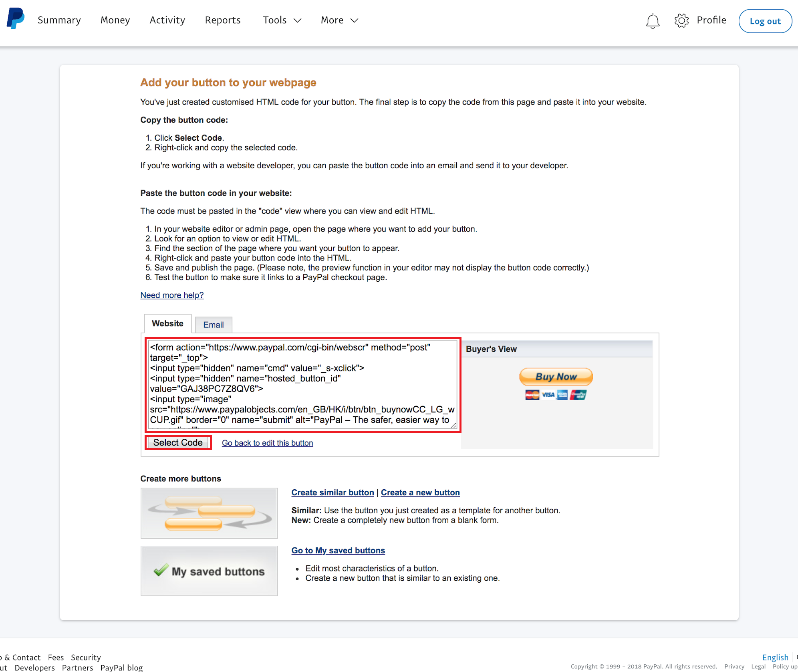Click inside the button code textarea
Screen dimensions: 798x672
point(302,385)
